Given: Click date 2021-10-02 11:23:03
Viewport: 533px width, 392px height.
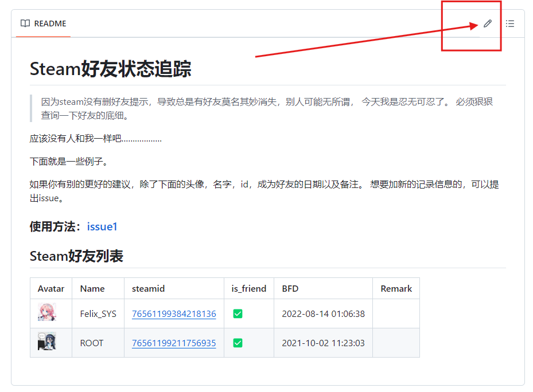Looking at the screenshot, I should pyautogui.click(x=323, y=343).
